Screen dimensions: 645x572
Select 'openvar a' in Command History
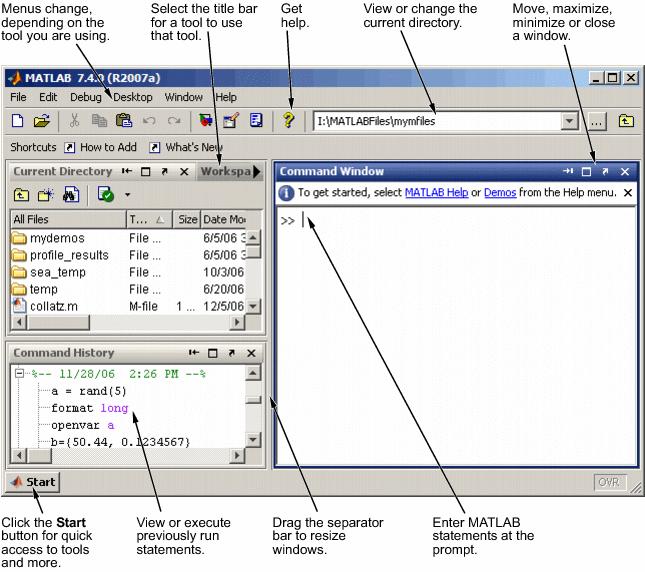pos(83,426)
